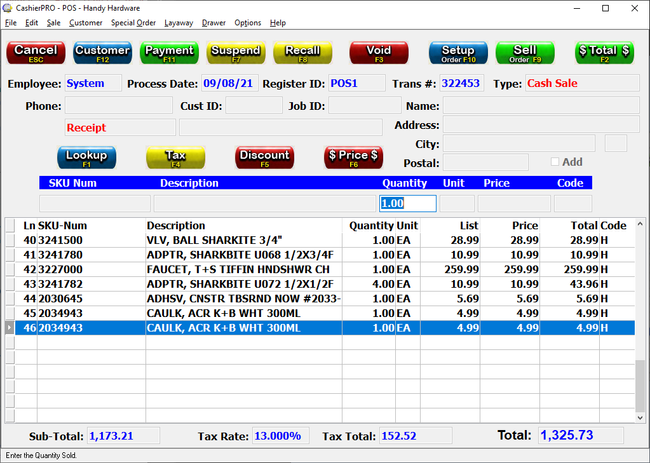Open the Options menu
Viewport: 650px width, 463px height.
tap(248, 23)
